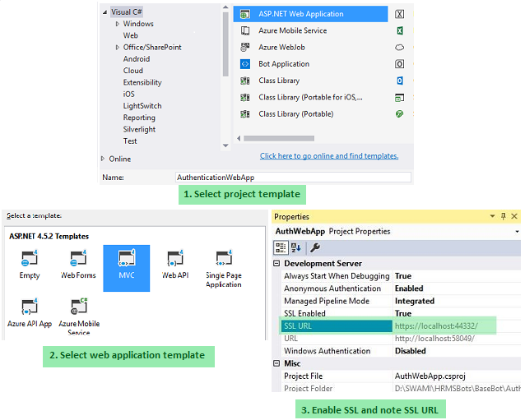This screenshot has height=420, width=525.
Task: Click horizontal scrollbar left arrow
Action: pos(239,138)
